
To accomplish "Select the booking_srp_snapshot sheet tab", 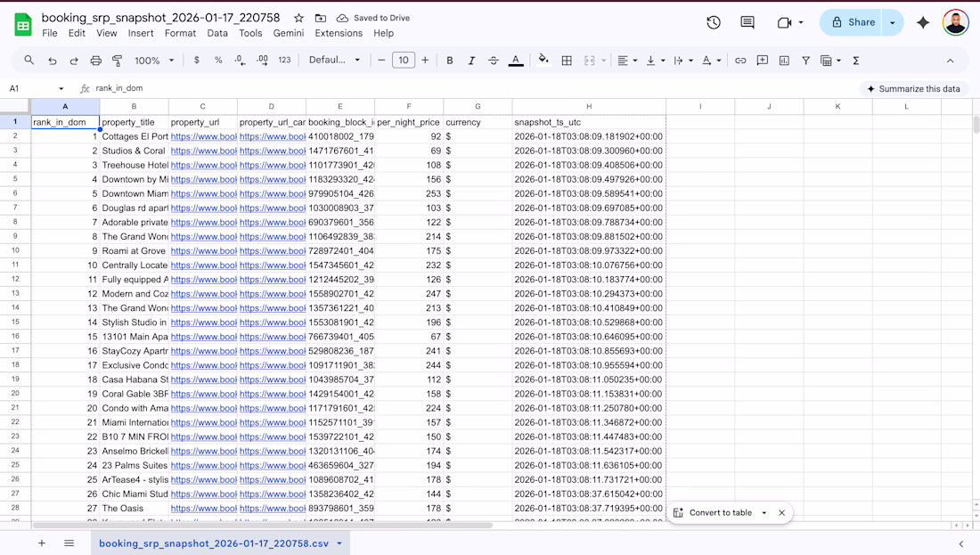I will click(213, 543).
